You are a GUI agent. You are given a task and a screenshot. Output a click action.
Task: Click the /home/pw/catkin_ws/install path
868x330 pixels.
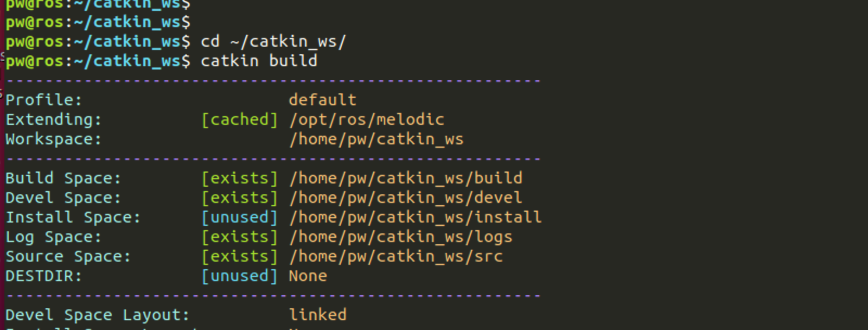416,217
